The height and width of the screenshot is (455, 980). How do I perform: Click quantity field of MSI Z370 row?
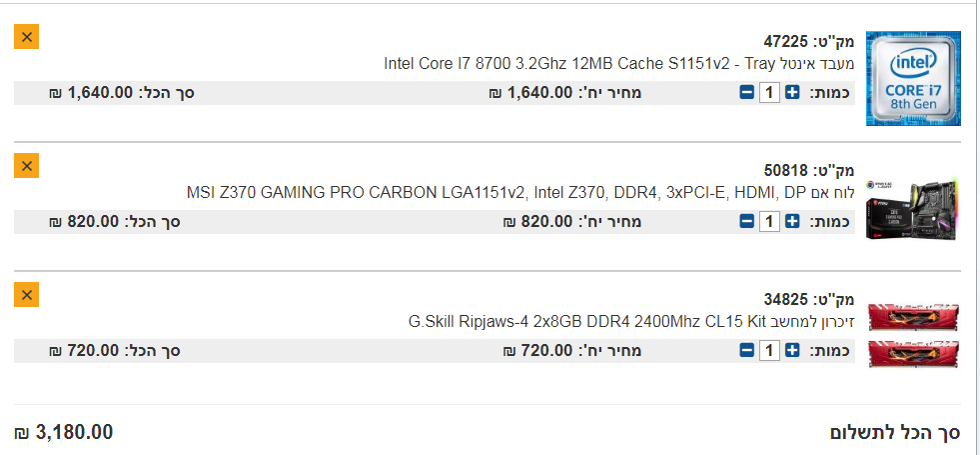(x=769, y=222)
